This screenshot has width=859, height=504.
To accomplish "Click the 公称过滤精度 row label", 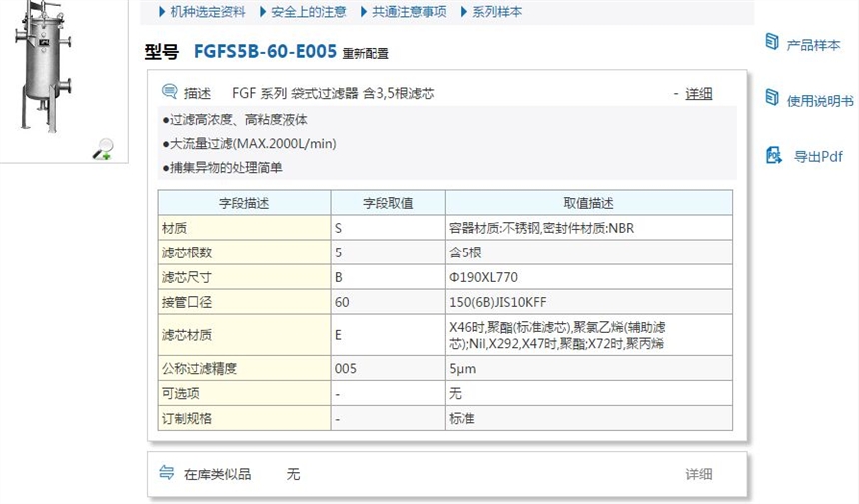I will (x=199, y=369).
